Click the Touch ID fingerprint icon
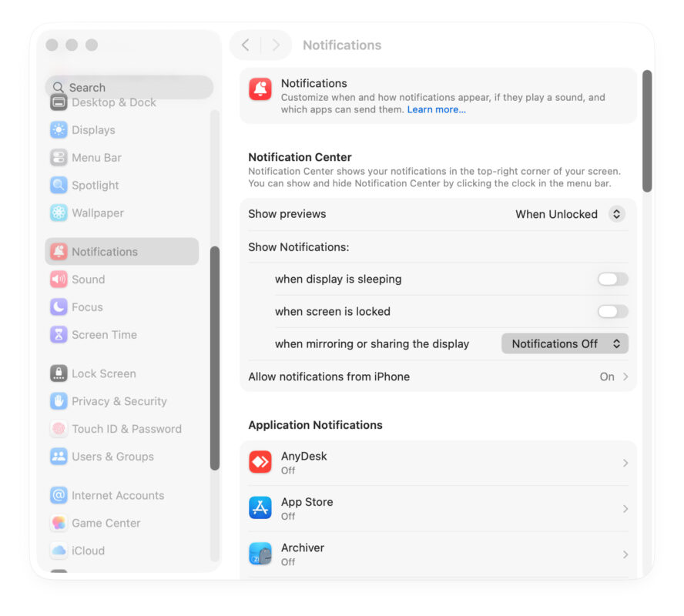Image resolution: width=684 pixels, height=616 pixels. coord(59,429)
